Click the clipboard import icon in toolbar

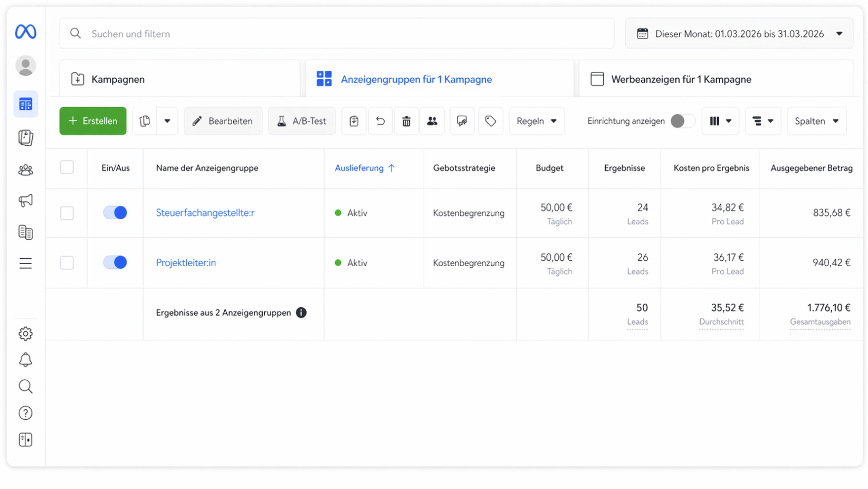pos(354,121)
